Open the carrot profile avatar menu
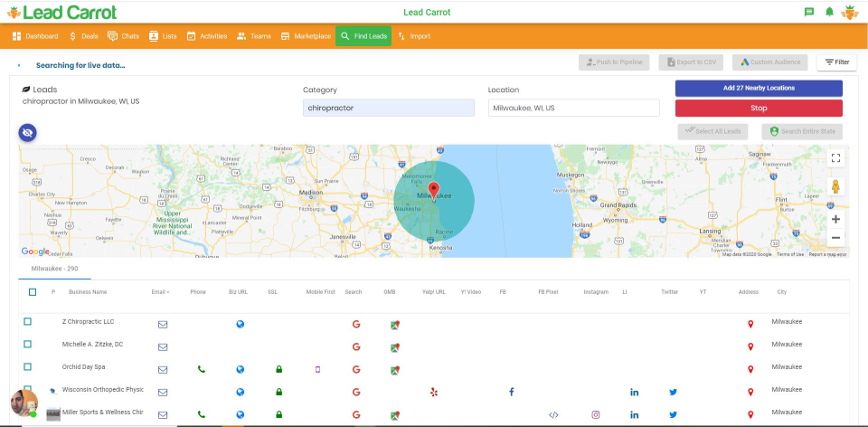 [x=850, y=12]
